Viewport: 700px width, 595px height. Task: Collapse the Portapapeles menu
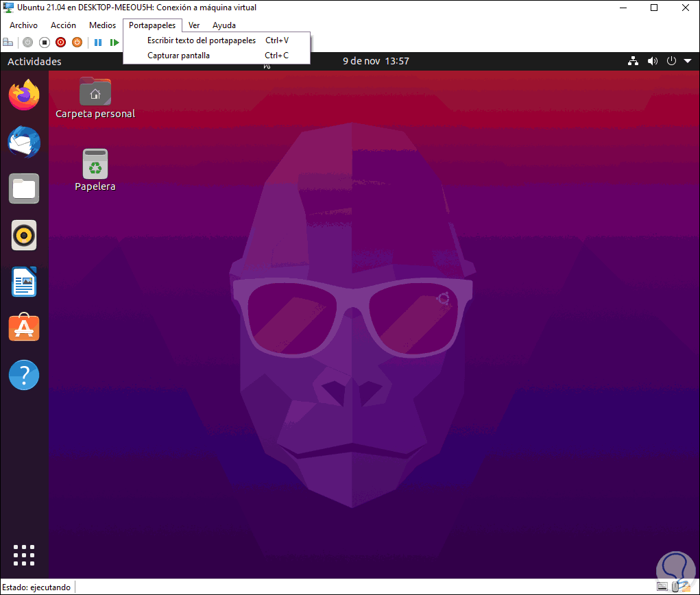152,25
